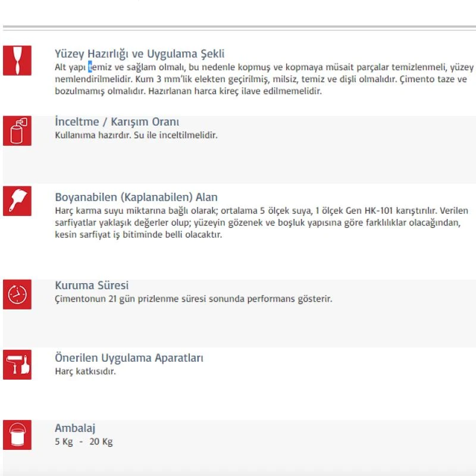476x476 pixels.
Task: Click the red spatula surface preparation icon
Action: pos(17,60)
